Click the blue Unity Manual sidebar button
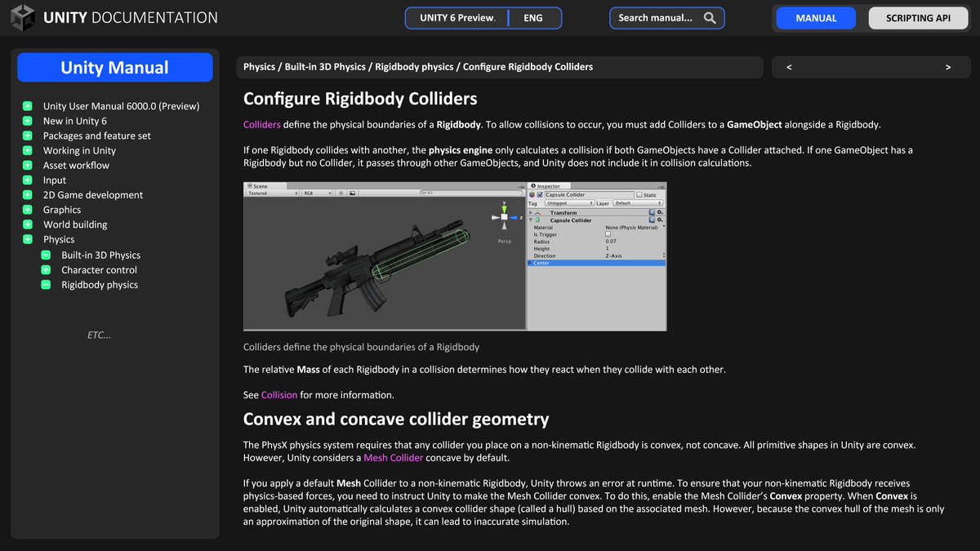 tap(115, 68)
